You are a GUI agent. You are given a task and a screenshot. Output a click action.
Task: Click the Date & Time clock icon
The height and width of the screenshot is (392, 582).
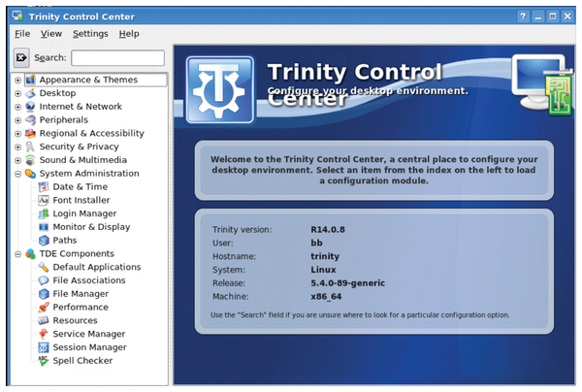click(44, 186)
